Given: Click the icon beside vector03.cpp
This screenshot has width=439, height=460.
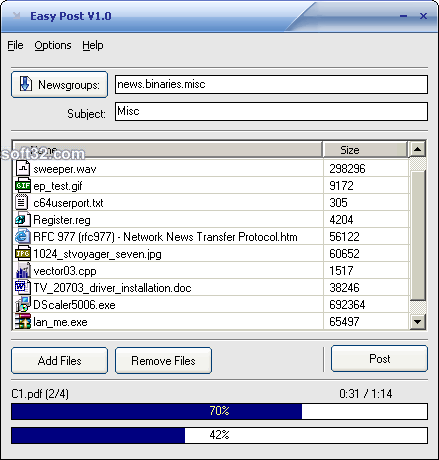Looking at the screenshot, I should coord(23,270).
